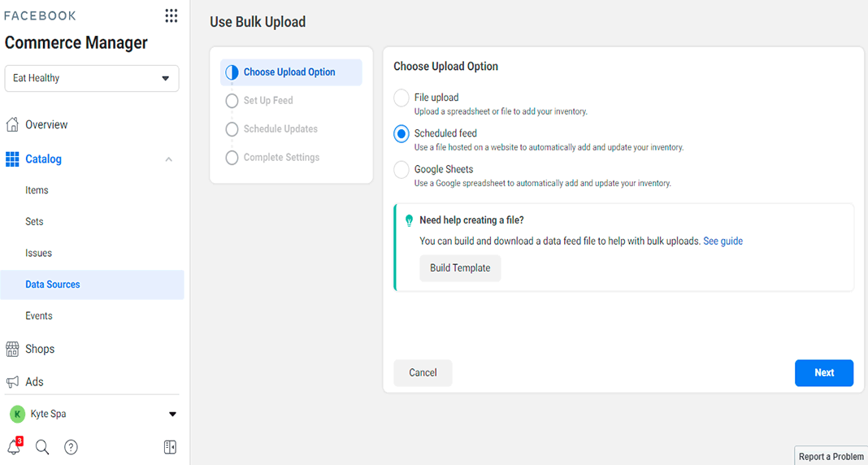The height and width of the screenshot is (465, 868).
Task: Open the See guide link
Action: tap(723, 241)
